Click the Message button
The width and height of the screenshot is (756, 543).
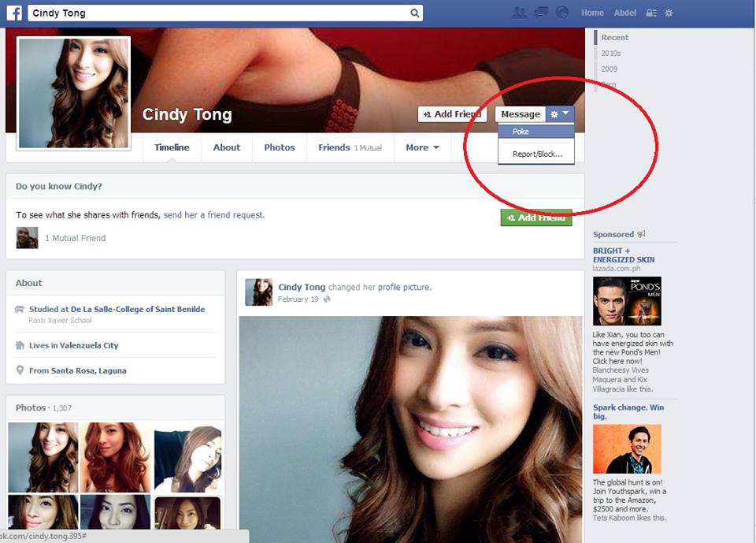click(x=521, y=114)
